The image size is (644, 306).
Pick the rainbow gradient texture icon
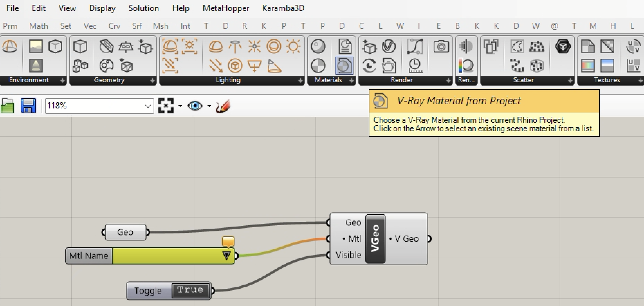tap(588, 65)
